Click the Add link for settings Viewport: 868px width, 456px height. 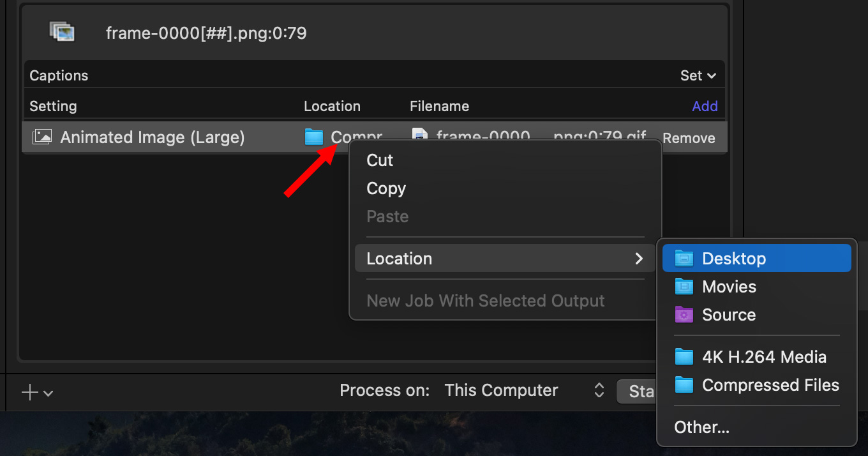[x=705, y=106]
